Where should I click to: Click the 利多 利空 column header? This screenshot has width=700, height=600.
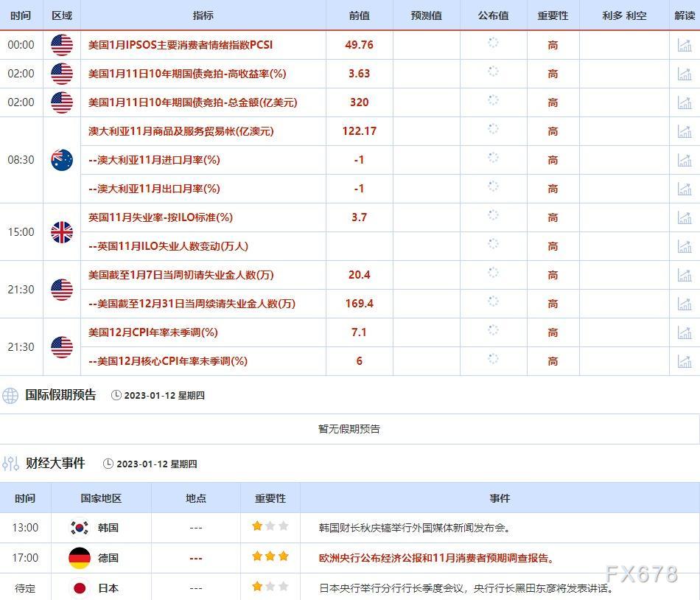tap(624, 15)
